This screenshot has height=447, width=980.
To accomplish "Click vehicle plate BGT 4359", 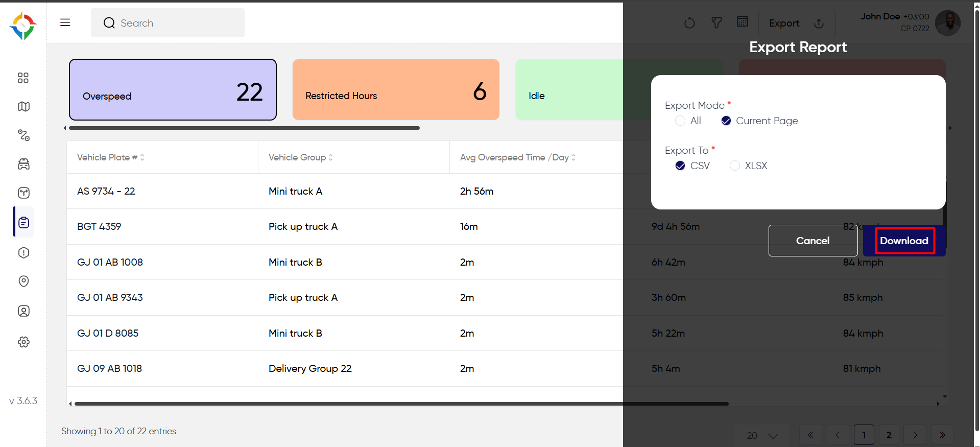I will (x=99, y=226).
